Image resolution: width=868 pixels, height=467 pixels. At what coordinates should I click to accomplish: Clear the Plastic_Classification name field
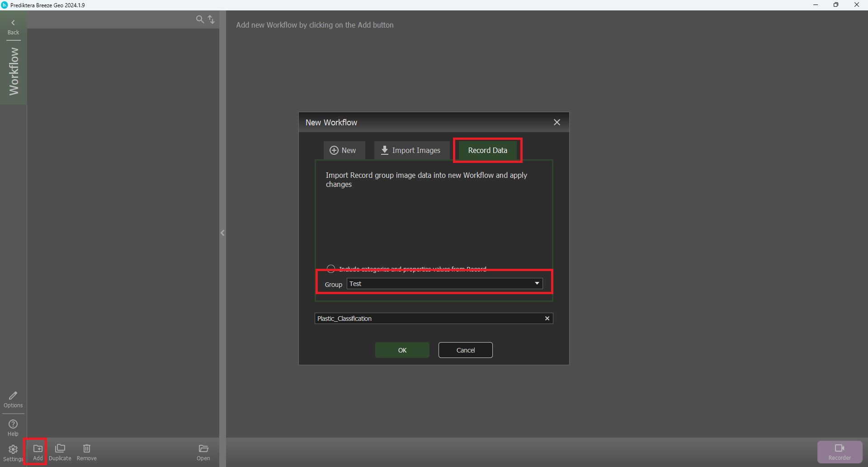[547, 319]
